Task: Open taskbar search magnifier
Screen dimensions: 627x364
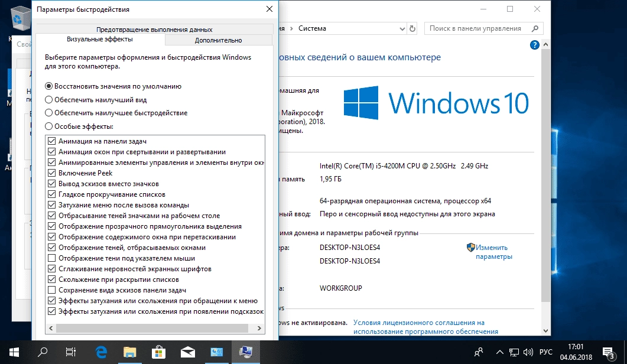Action: (x=43, y=352)
